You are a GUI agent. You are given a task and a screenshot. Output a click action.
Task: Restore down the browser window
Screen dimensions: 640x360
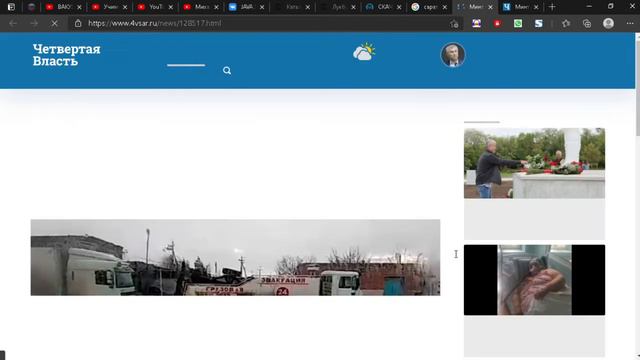(611, 7)
